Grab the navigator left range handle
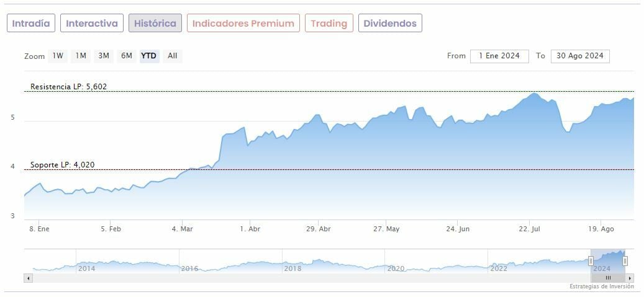 click(x=591, y=261)
